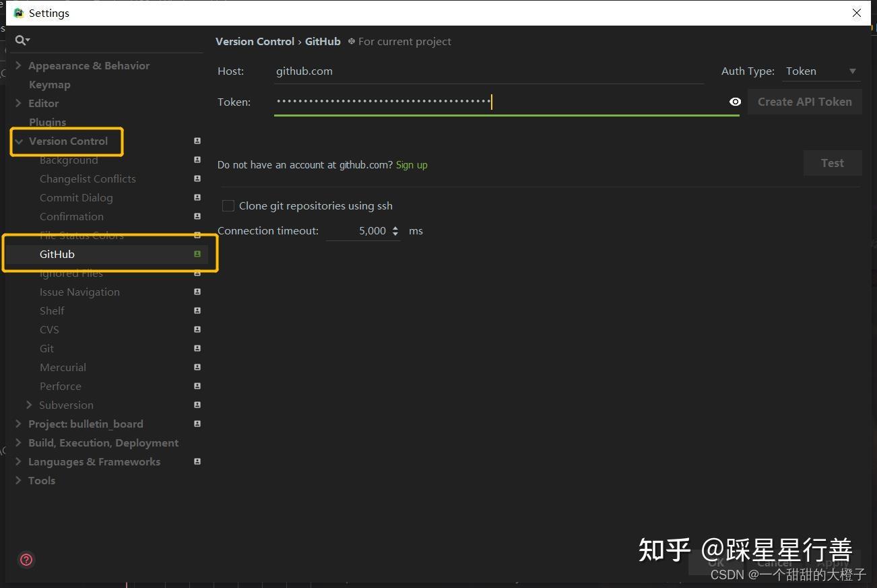The image size is (877, 588).
Task: Open the Version Control breadcrumb link
Action: 255,41
